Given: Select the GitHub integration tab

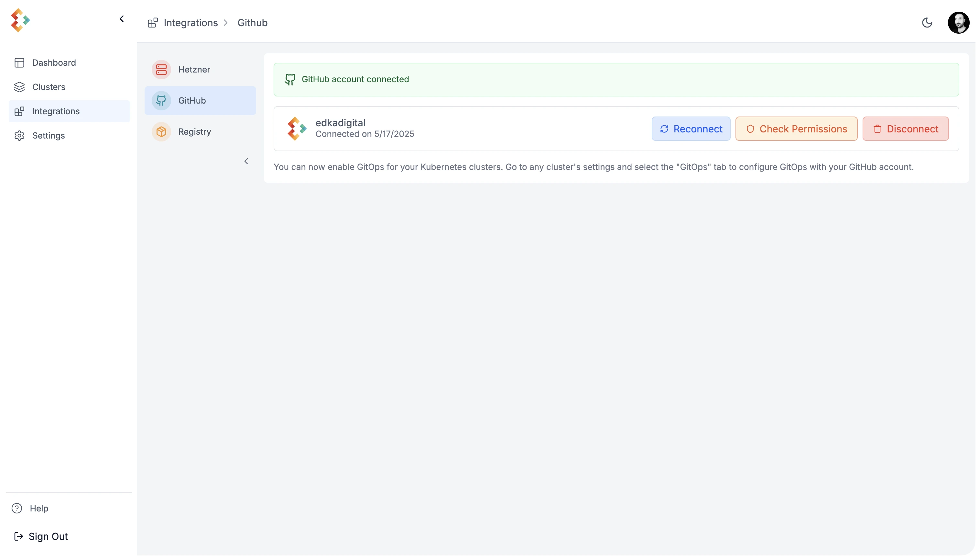Looking at the screenshot, I should tap(200, 101).
